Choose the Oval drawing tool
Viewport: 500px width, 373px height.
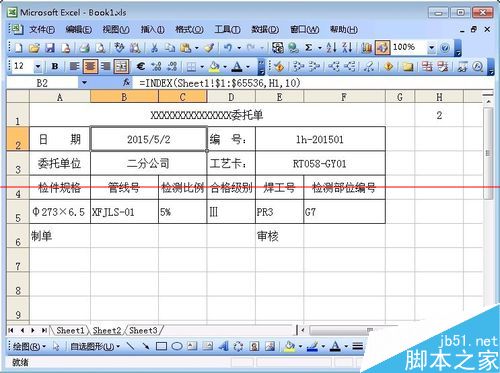177,347
